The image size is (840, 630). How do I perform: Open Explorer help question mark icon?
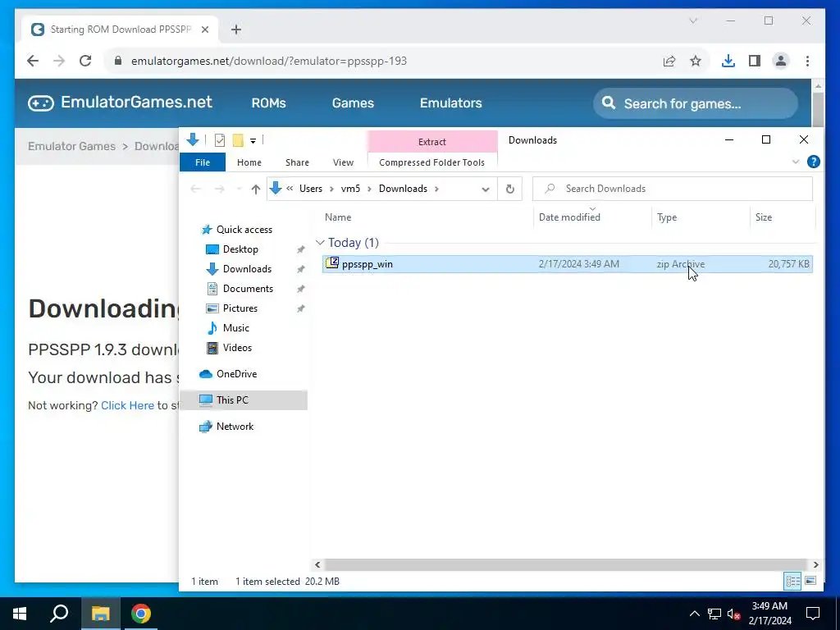coord(813,162)
